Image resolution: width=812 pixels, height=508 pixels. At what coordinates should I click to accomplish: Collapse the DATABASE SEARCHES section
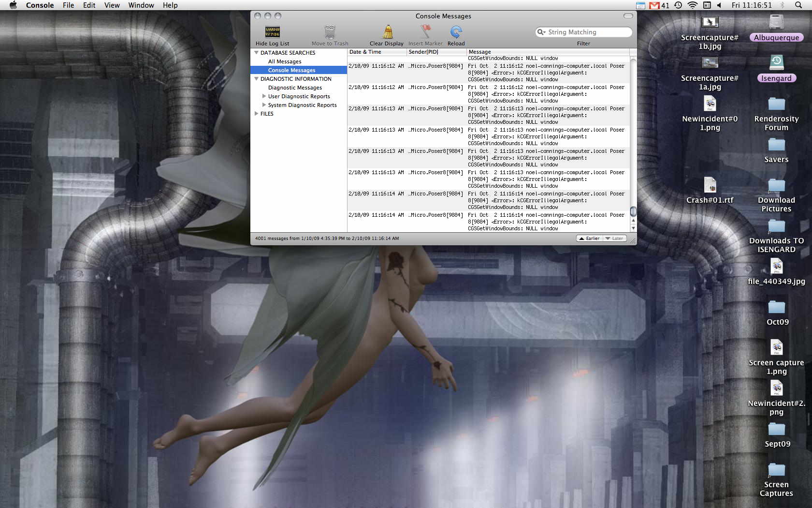pyautogui.click(x=256, y=53)
